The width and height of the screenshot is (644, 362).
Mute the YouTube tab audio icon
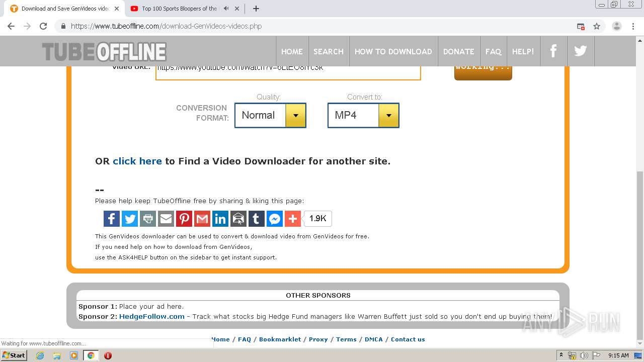pos(226,9)
